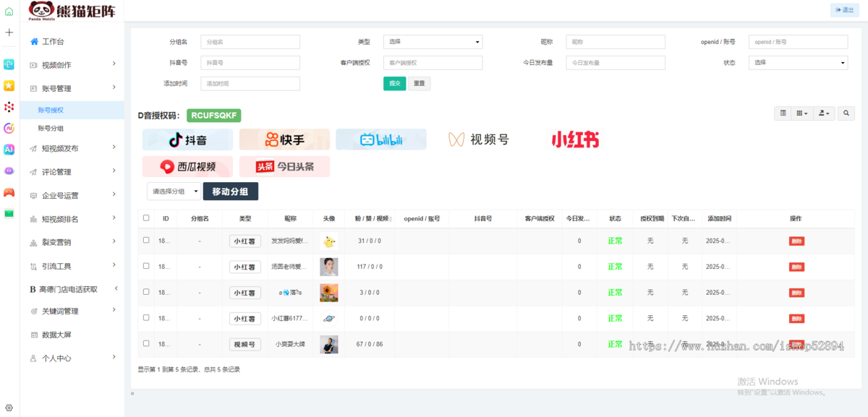Click the 今日发布量 input field
Screen dimensions: 868x417
(x=616, y=63)
